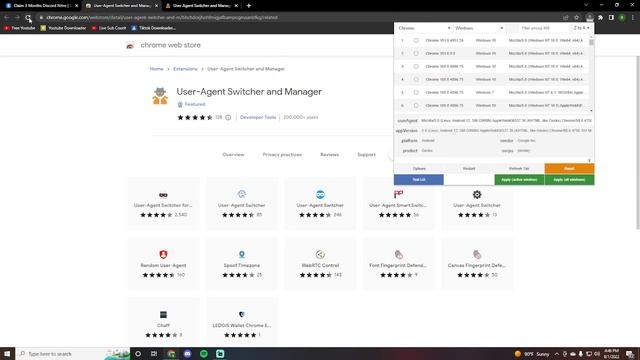Open the User-Agent Switcher card with 85 ratings
640x360 pixels.
coord(242,203)
